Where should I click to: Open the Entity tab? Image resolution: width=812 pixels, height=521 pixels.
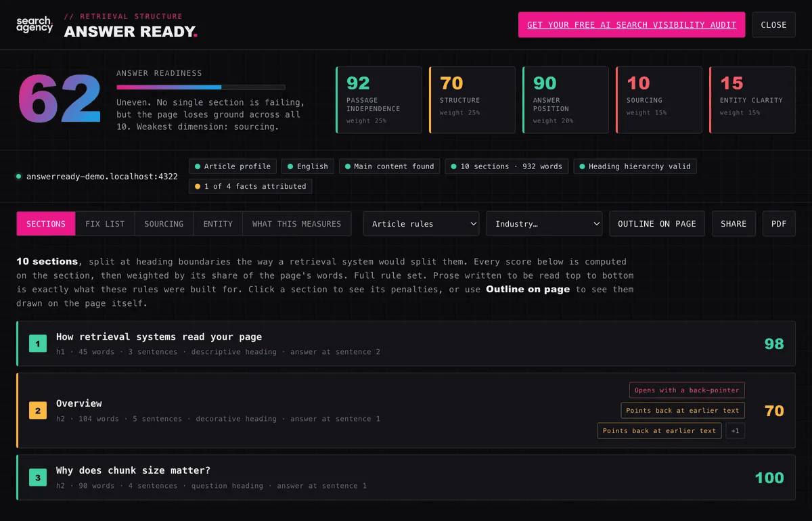tap(218, 224)
